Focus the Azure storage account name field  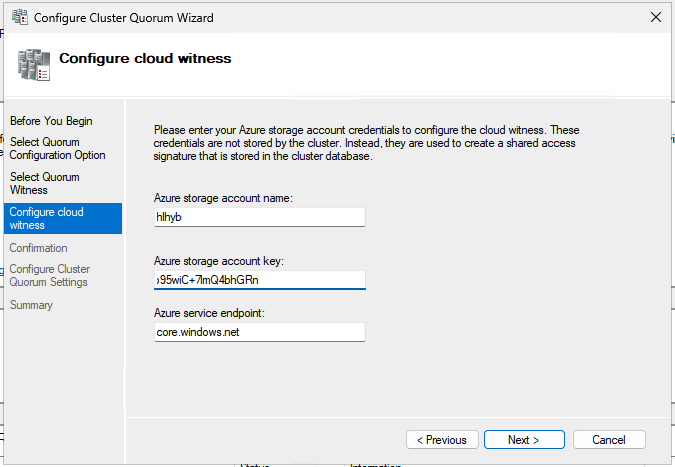click(260, 217)
